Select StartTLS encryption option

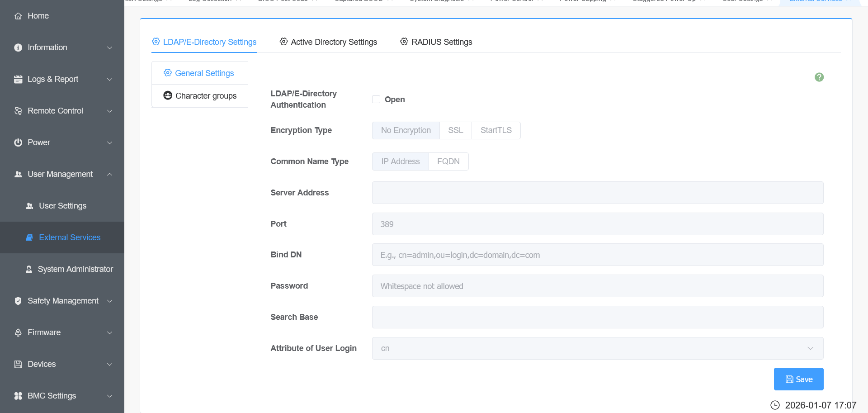click(x=496, y=130)
